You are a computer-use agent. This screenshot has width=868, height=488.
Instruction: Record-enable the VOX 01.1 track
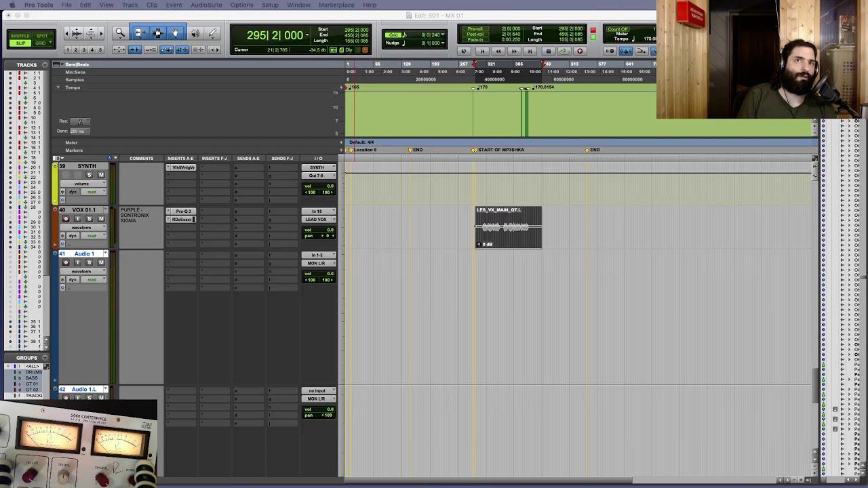coord(66,219)
